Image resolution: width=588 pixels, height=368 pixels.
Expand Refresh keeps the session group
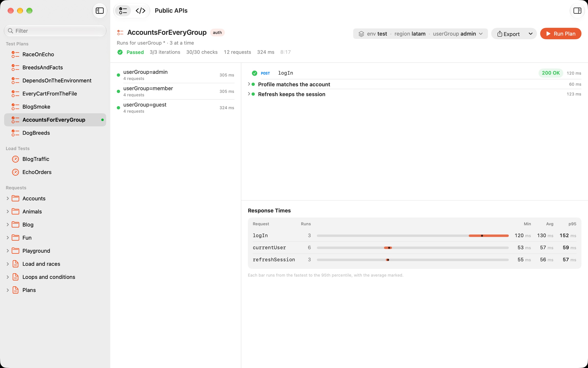pyautogui.click(x=249, y=94)
